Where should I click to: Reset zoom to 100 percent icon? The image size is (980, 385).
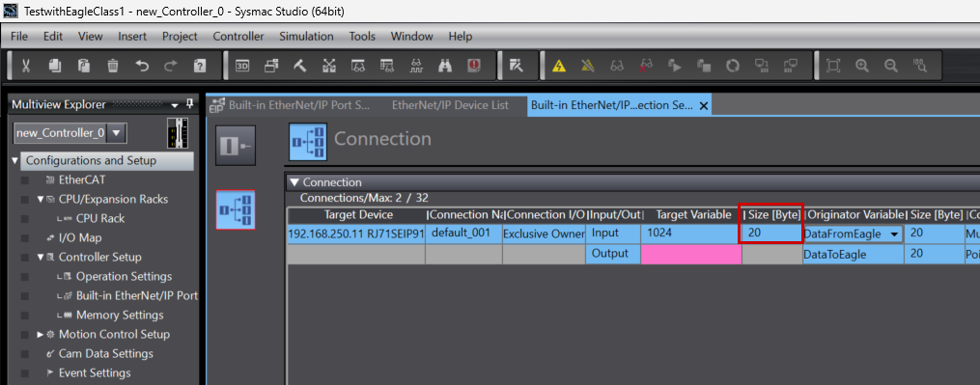920,66
